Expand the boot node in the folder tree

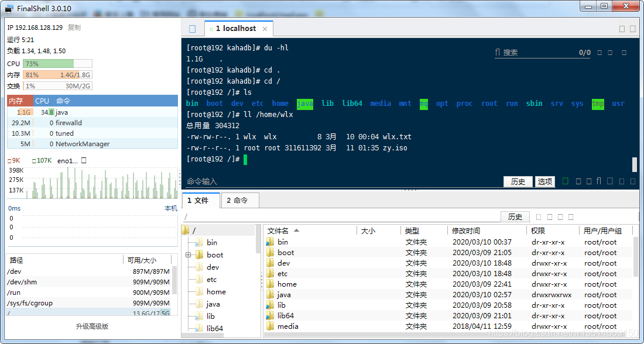[189, 254]
